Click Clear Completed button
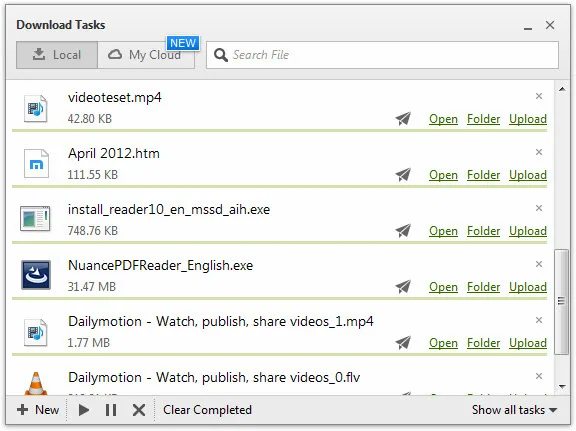The height and width of the screenshot is (431, 576). tap(208, 410)
